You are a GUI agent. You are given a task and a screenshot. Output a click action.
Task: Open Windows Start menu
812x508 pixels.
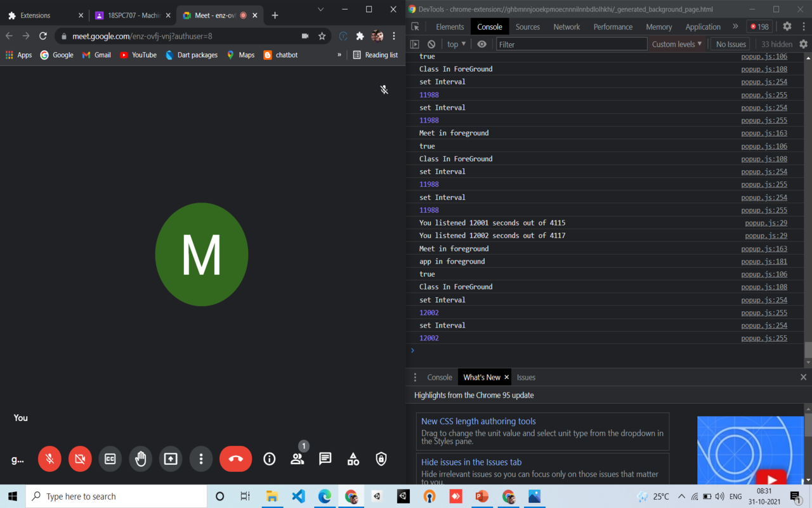pos(13,497)
